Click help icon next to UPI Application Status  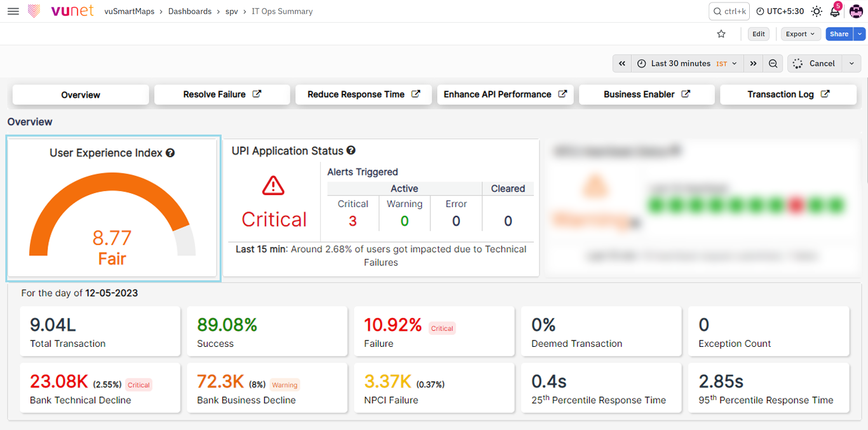click(x=351, y=151)
